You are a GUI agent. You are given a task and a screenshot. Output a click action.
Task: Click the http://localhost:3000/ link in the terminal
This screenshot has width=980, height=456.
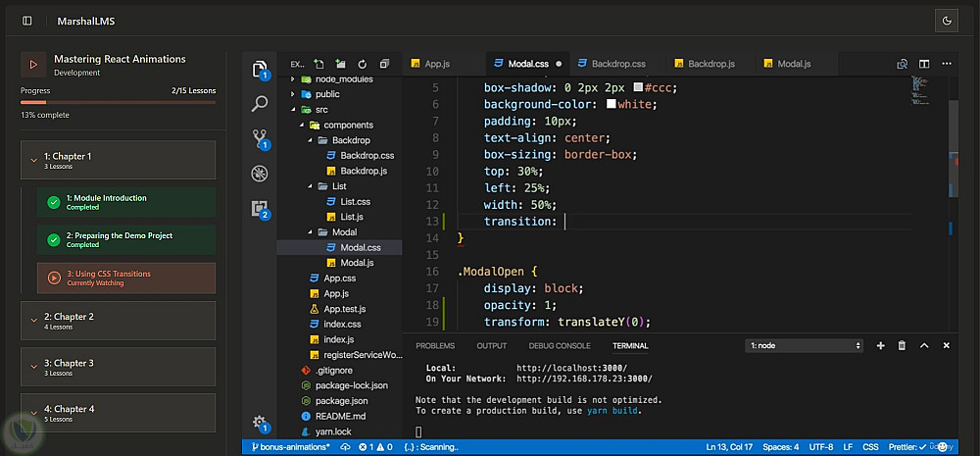click(x=571, y=368)
